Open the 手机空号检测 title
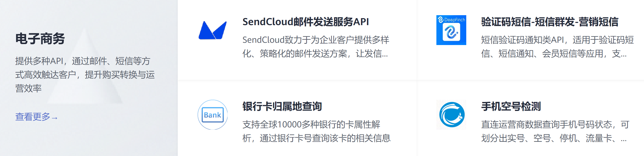 511,106
